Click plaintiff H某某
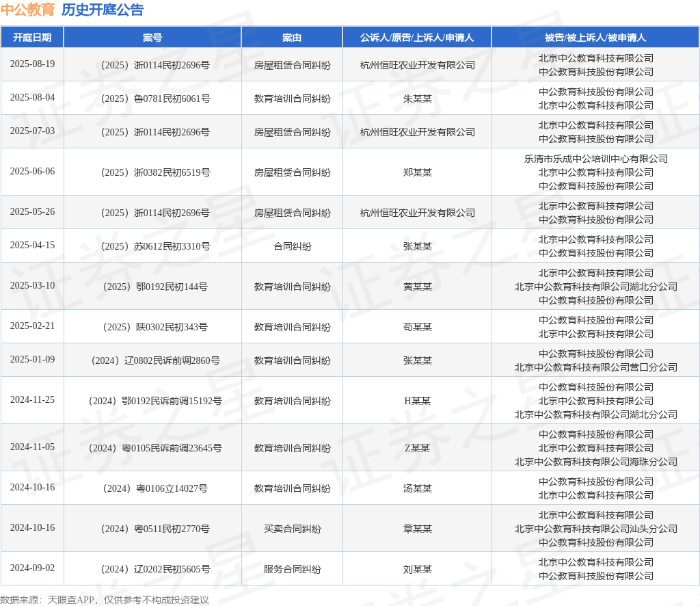 click(418, 401)
